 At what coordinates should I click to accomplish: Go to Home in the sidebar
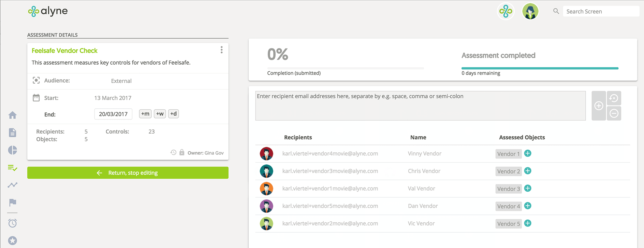click(x=13, y=115)
